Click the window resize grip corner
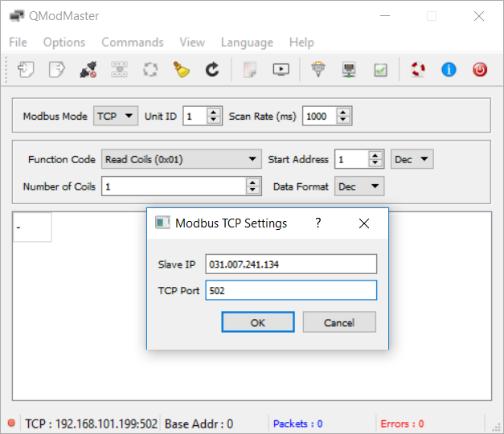Viewport: 504px width, 434px height. tap(496, 427)
